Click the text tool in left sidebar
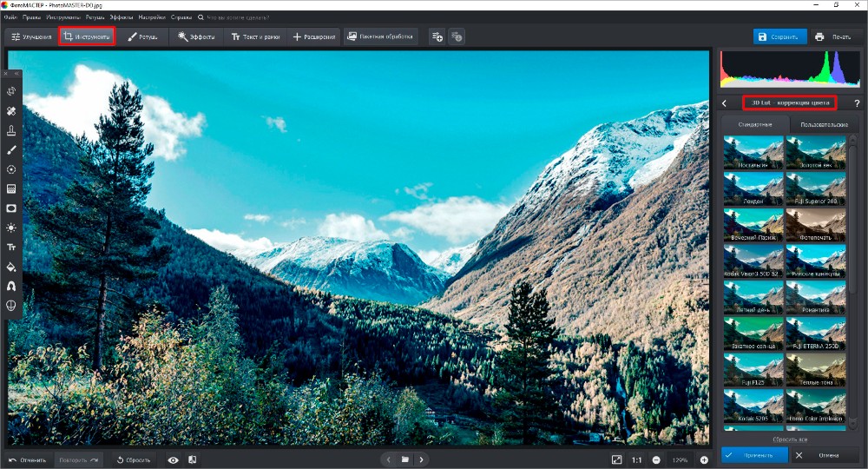 pyautogui.click(x=11, y=248)
